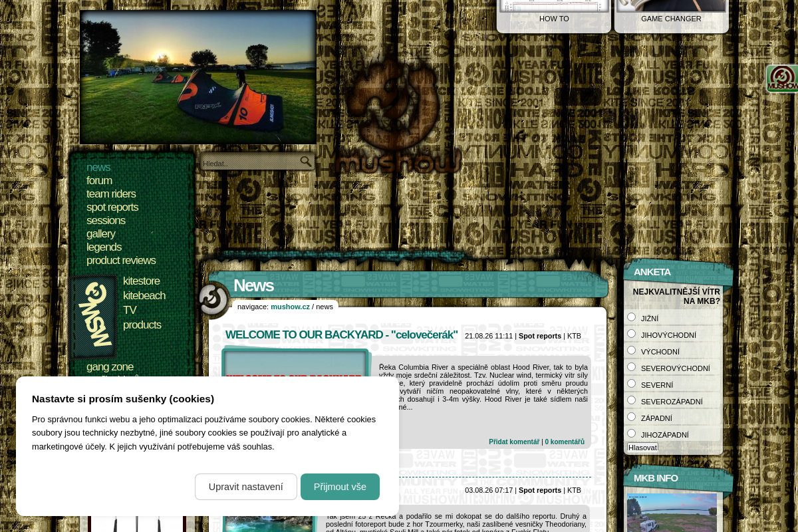
Task: Open the news menu item
Action: [x=98, y=168]
